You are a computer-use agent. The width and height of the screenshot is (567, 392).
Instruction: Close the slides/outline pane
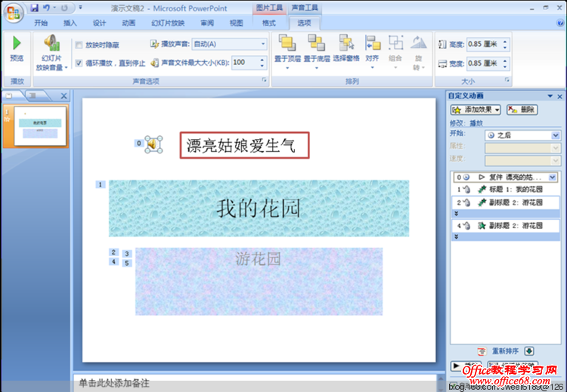coord(64,96)
